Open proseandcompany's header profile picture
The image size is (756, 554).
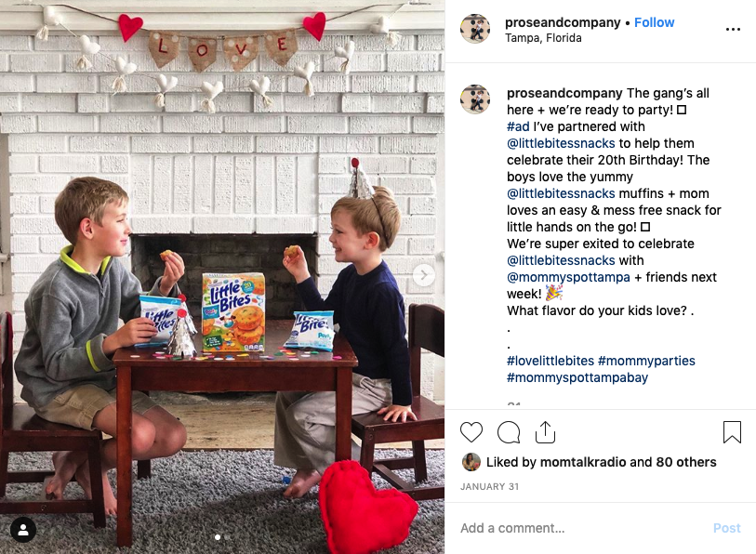[475, 29]
